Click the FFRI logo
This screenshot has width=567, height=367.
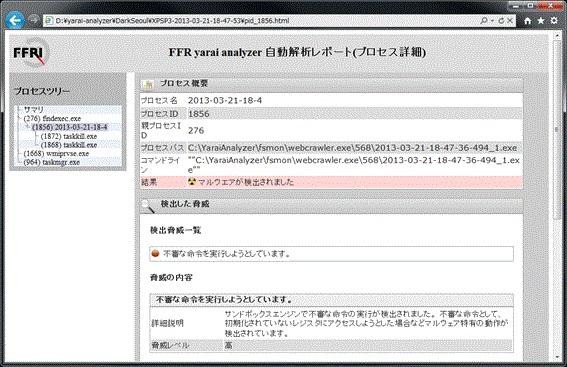click(x=30, y=53)
